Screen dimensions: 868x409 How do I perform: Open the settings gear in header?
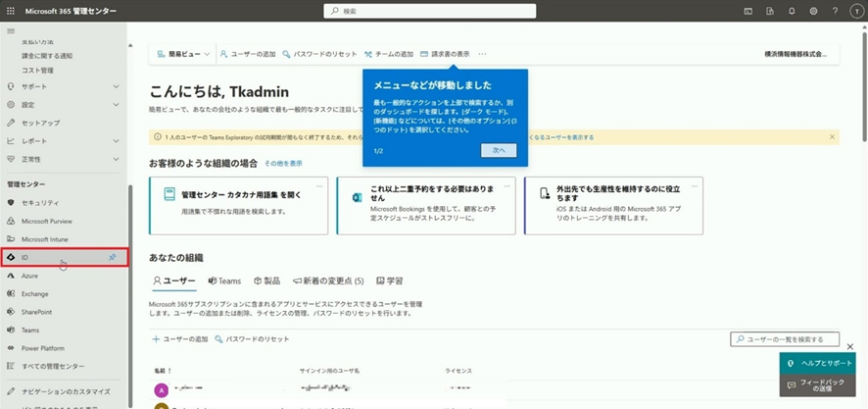pyautogui.click(x=813, y=11)
